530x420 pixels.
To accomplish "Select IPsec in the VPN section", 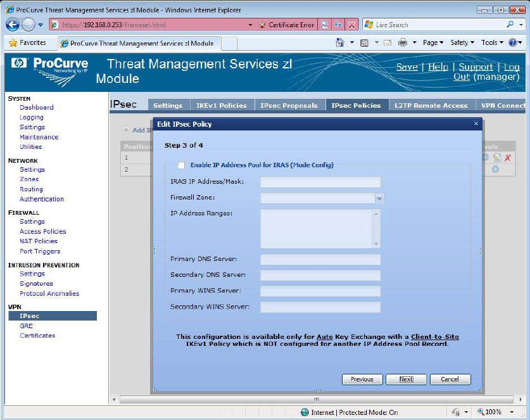I will [x=53, y=316].
